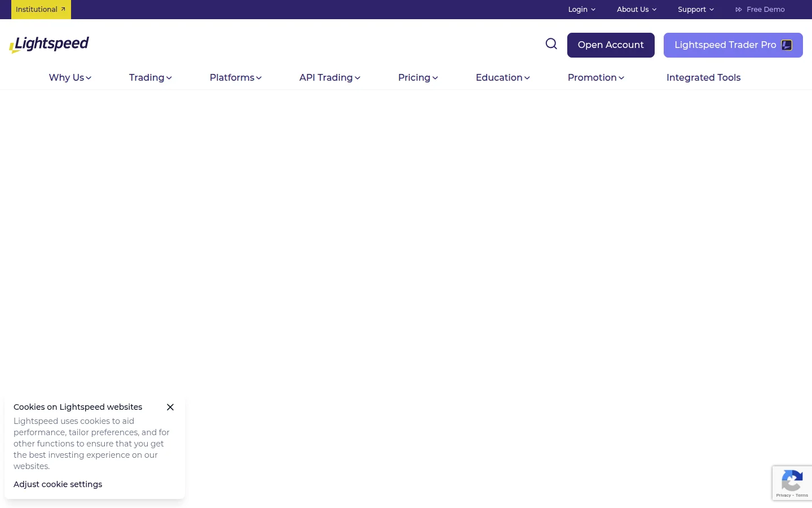Open the API Trading menu
The height and width of the screenshot is (508, 812).
329,78
